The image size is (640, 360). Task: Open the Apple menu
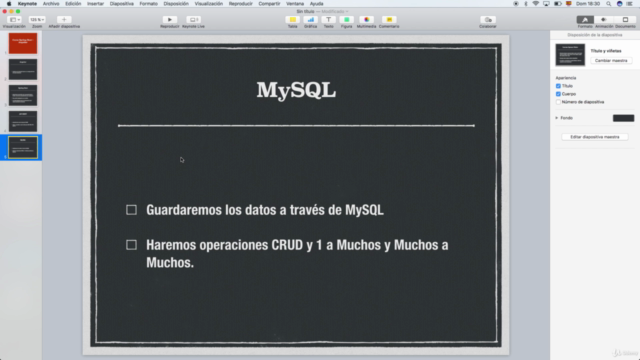pyautogui.click(x=9, y=4)
